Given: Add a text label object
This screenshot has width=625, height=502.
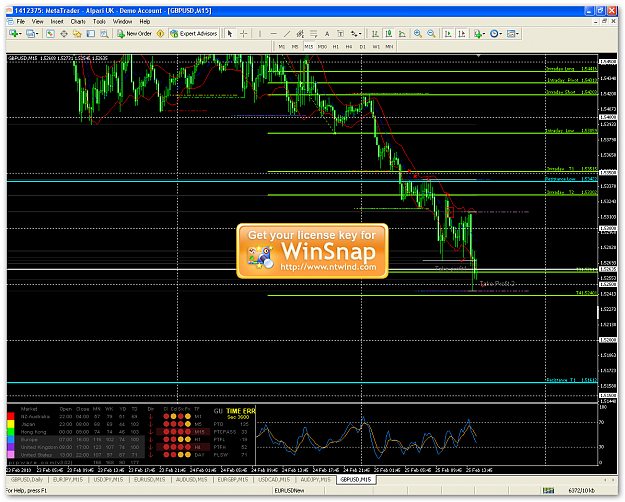Looking at the screenshot, I should (341, 34).
